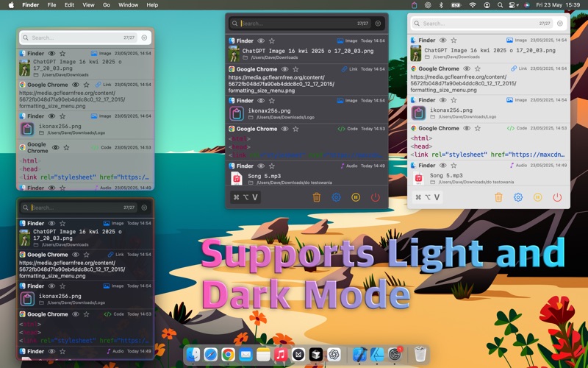Click Search field in top-left window

[x=79, y=38]
